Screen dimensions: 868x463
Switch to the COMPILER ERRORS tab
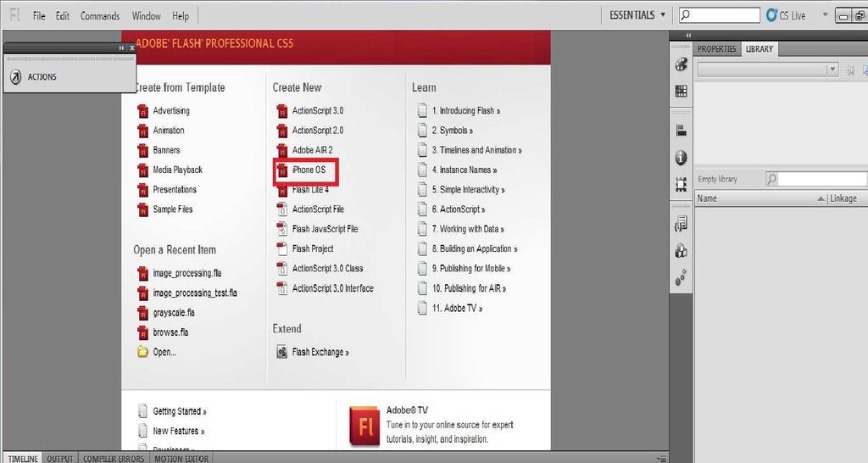114,459
